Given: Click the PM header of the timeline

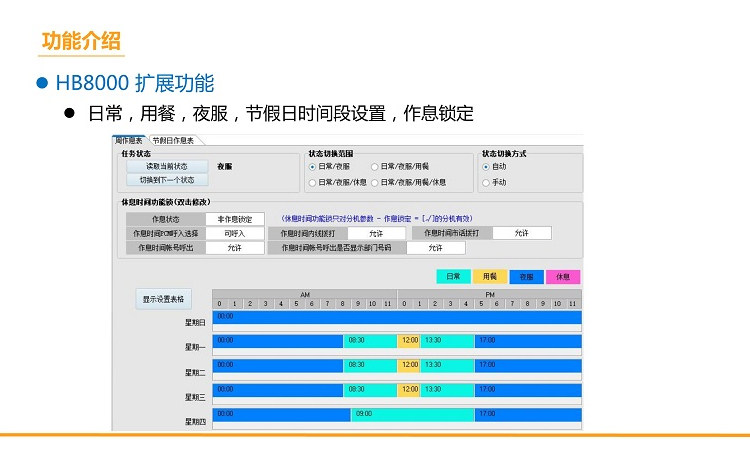Looking at the screenshot, I should coord(490,294).
